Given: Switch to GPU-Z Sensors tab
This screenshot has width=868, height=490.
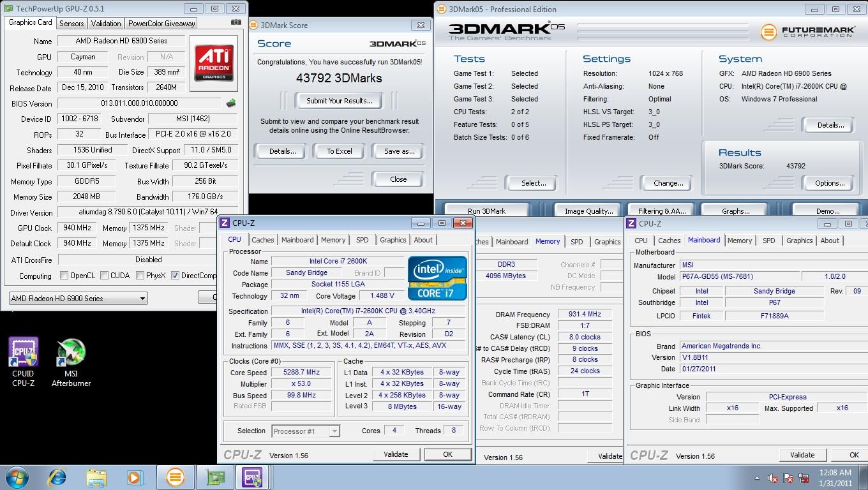Looking at the screenshot, I should [x=71, y=23].
